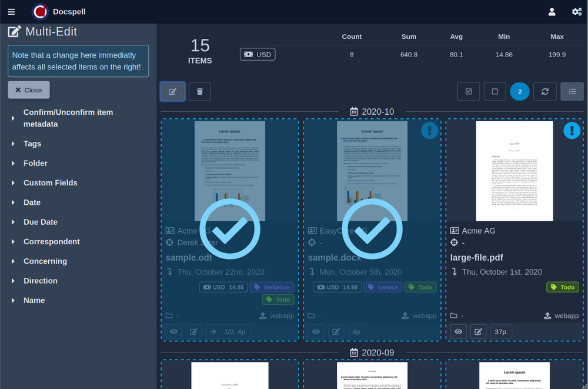Screen dimensions: 588x389
Task: Expand the Custom Fields section
Action: pyautogui.click(x=50, y=183)
